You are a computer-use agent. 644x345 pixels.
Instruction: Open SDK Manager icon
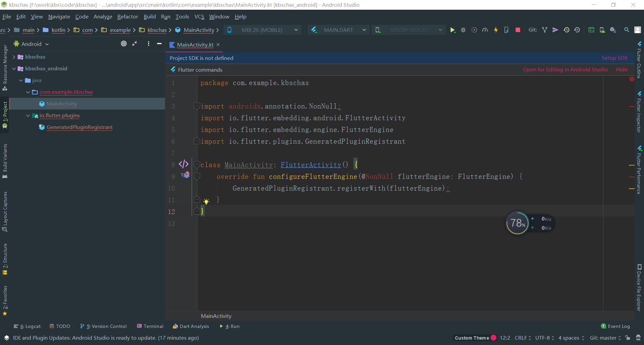coord(613,30)
